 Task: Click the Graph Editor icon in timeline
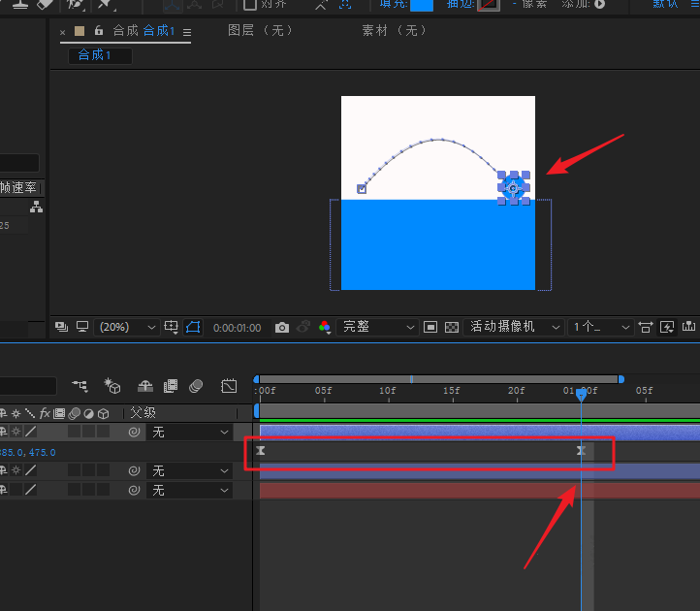click(x=230, y=386)
